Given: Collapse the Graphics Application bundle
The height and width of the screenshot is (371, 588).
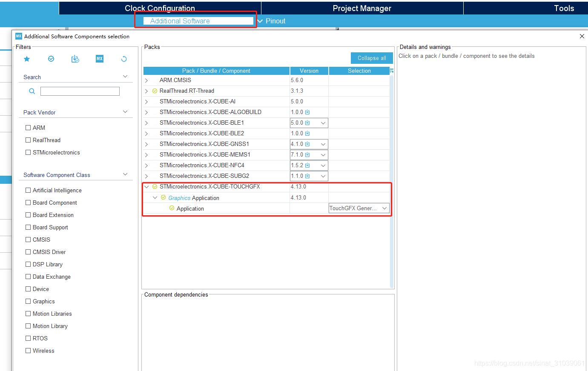Looking at the screenshot, I should 155,197.
